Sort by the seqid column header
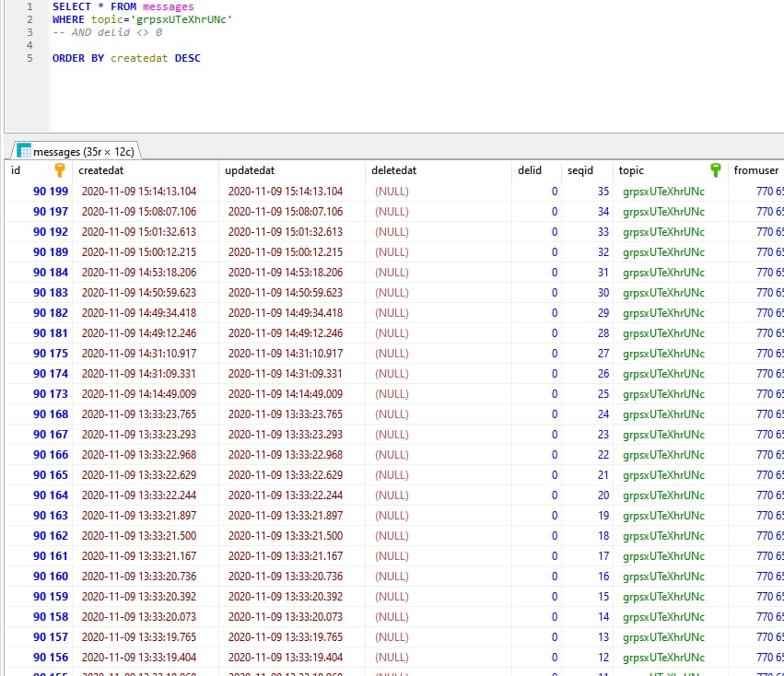The width and height of the screenshot is (784, 676). [580, 170]
